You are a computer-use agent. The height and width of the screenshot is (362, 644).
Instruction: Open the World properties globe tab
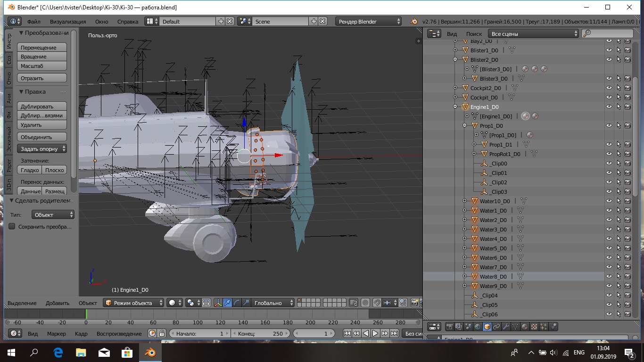478,327
